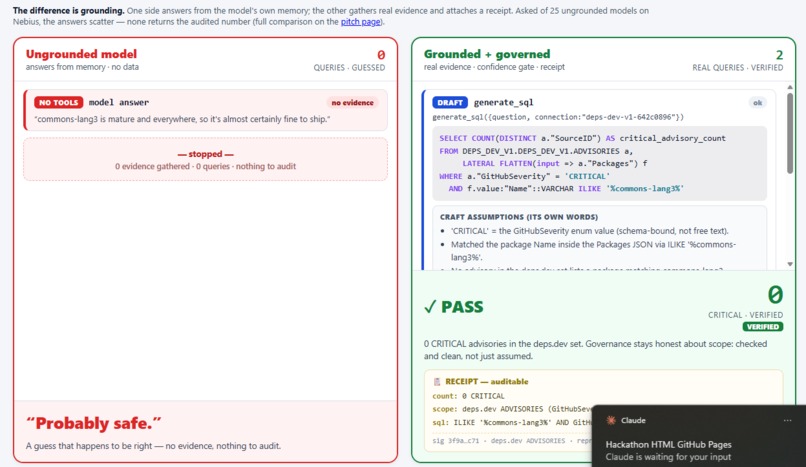Click the 'The difference is grounding.' bold text
The image size is (806, 467).
coord(68,10)
